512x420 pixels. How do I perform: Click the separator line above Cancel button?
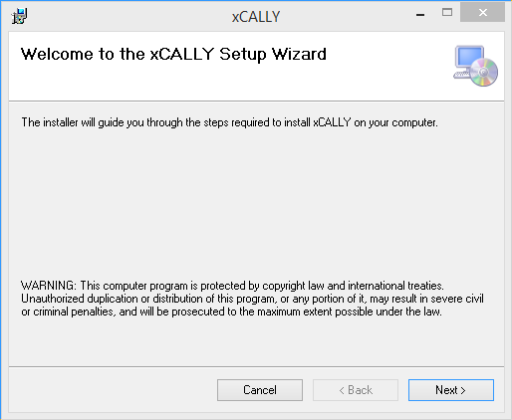[256, 366]
